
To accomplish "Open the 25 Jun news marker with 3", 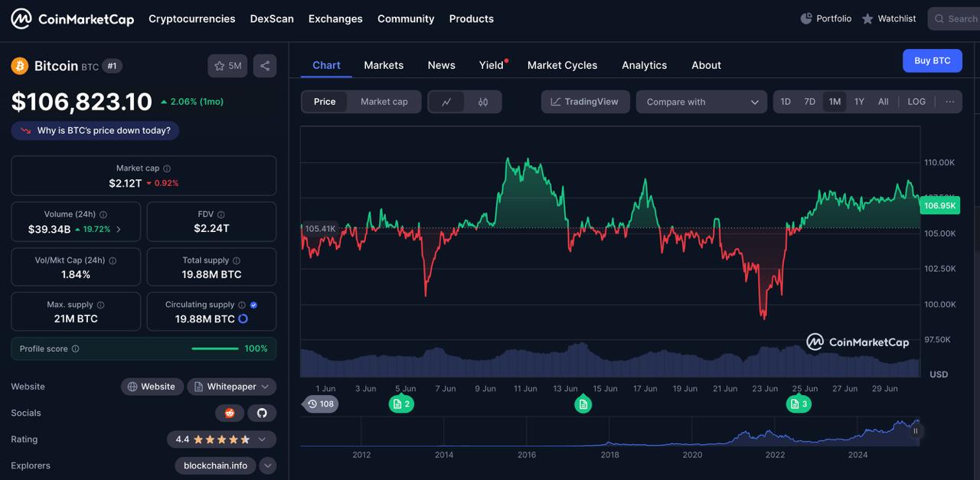I will point(799,403).
